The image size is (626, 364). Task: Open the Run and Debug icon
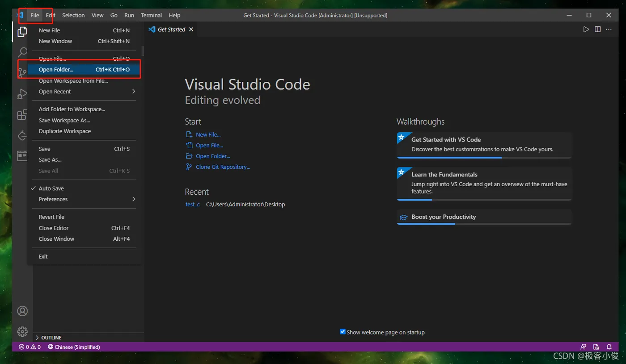click(x=22, y=94)
